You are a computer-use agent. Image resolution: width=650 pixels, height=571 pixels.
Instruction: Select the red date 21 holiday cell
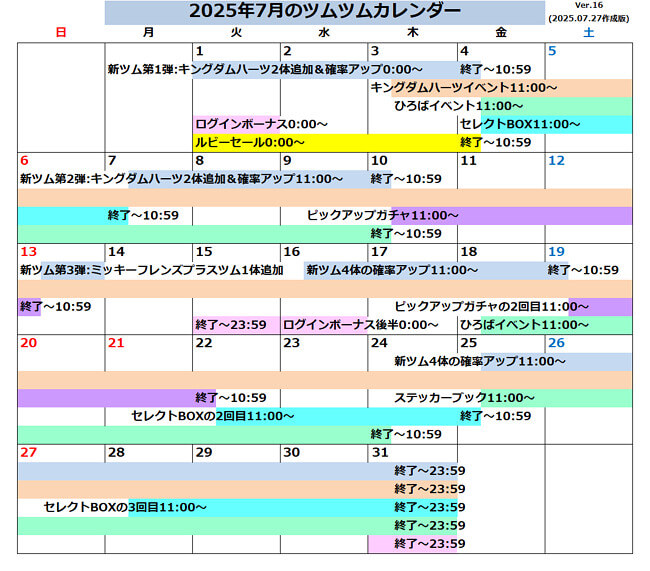[x=116, y=343]
